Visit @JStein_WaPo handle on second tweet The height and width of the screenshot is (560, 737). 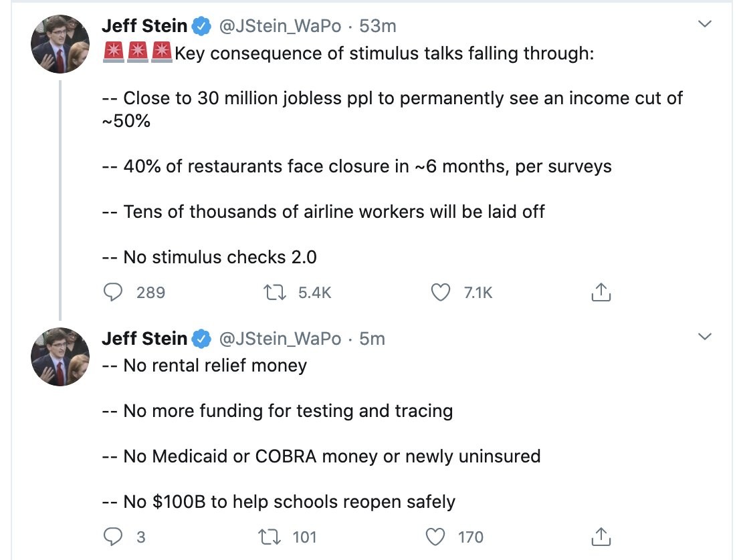pyautogui.click(x=280, y=339)
